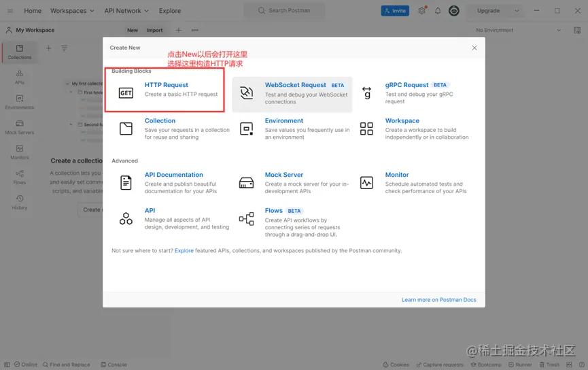This screenshot has width=588, height=370.
Task: Open the help icon in status bar
Action: [x=582, y=365]
